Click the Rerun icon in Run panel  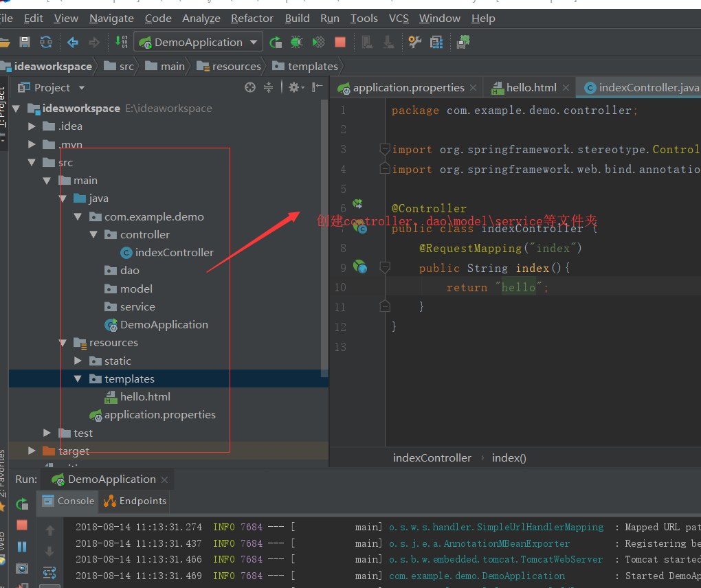(22, 504)
